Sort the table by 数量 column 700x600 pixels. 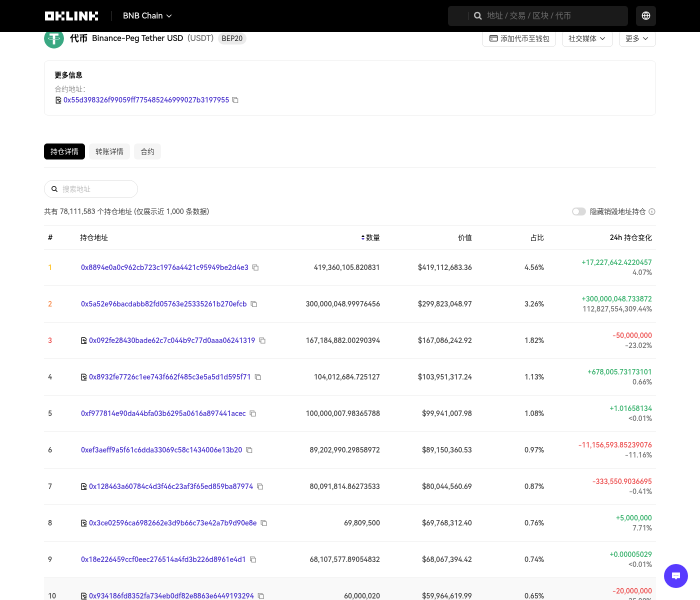coord(370,237)
